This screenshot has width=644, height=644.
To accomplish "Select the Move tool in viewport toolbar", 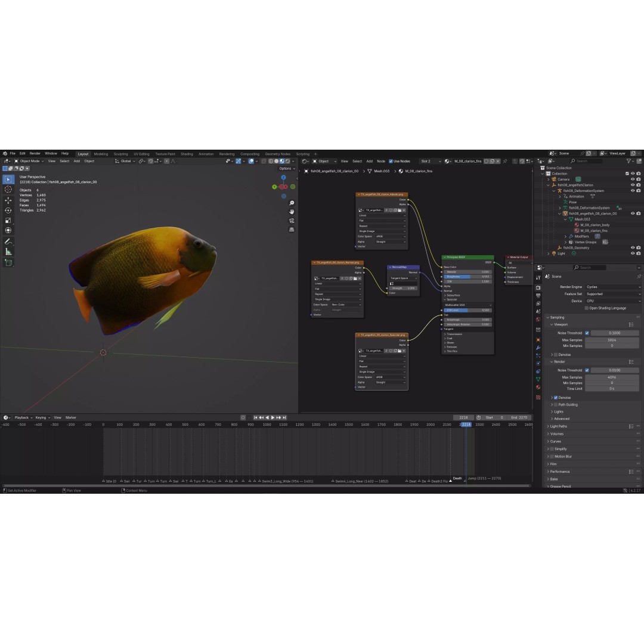I will 8,200.
